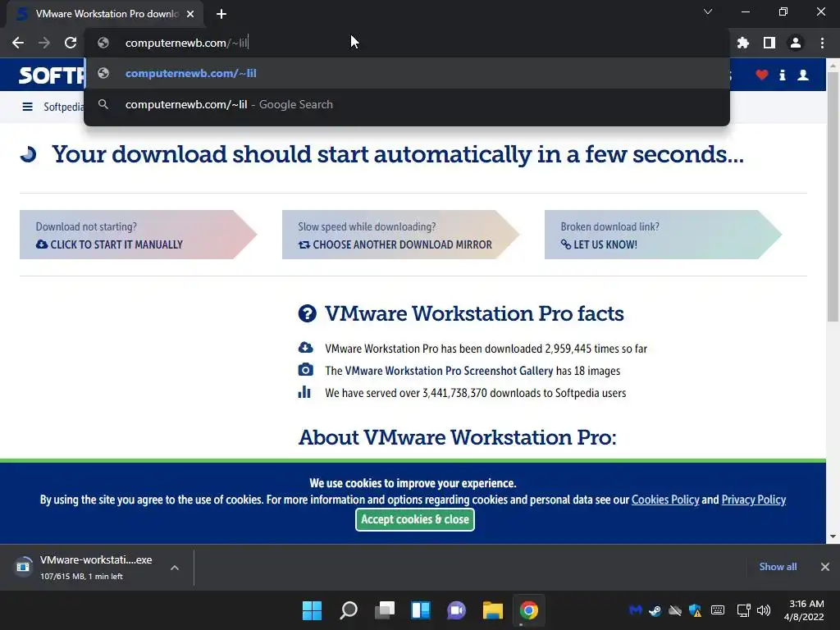The image size is (840, 630).
Task: Click the address bar text field
Action: [407, 43]
